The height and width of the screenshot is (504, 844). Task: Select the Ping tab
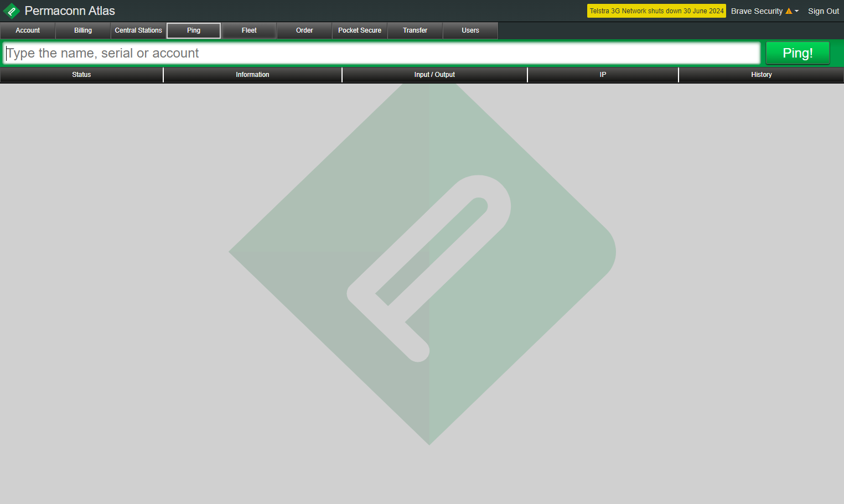[194, 30]
